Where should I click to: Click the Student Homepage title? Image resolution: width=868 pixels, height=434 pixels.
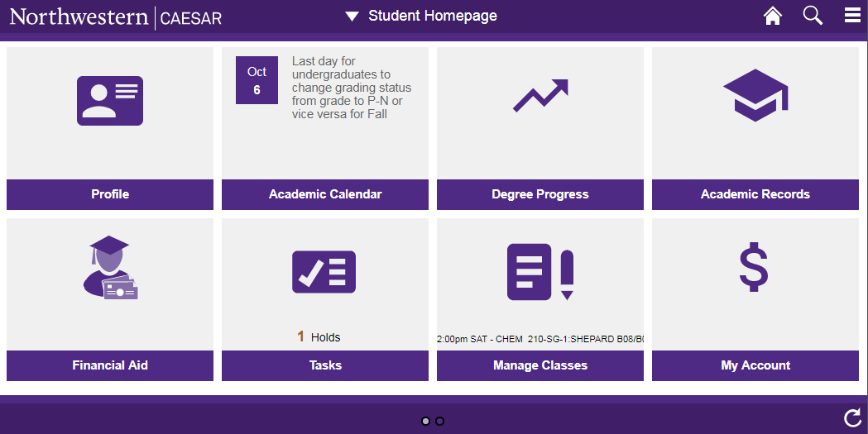(433, 16)
